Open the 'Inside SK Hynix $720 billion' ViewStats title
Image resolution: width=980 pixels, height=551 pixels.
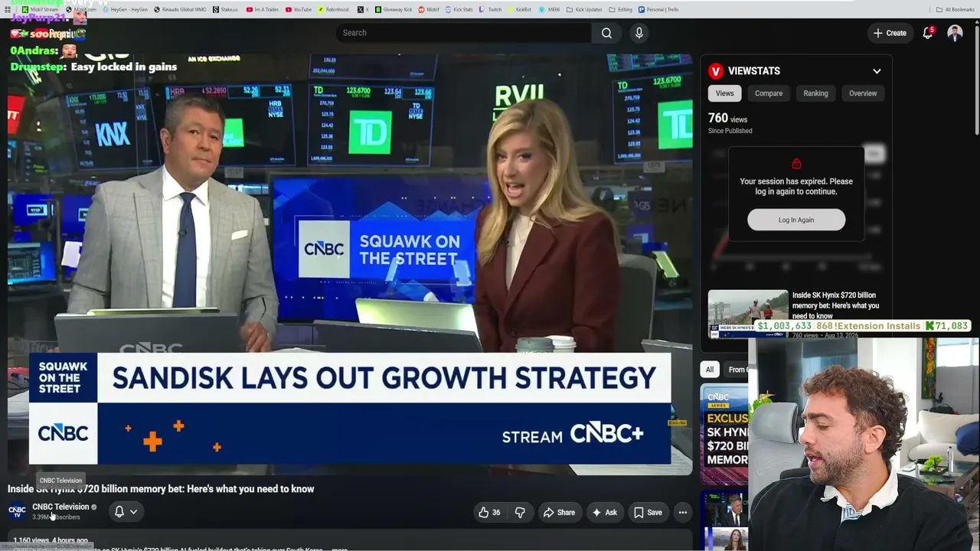coord(835,305)
